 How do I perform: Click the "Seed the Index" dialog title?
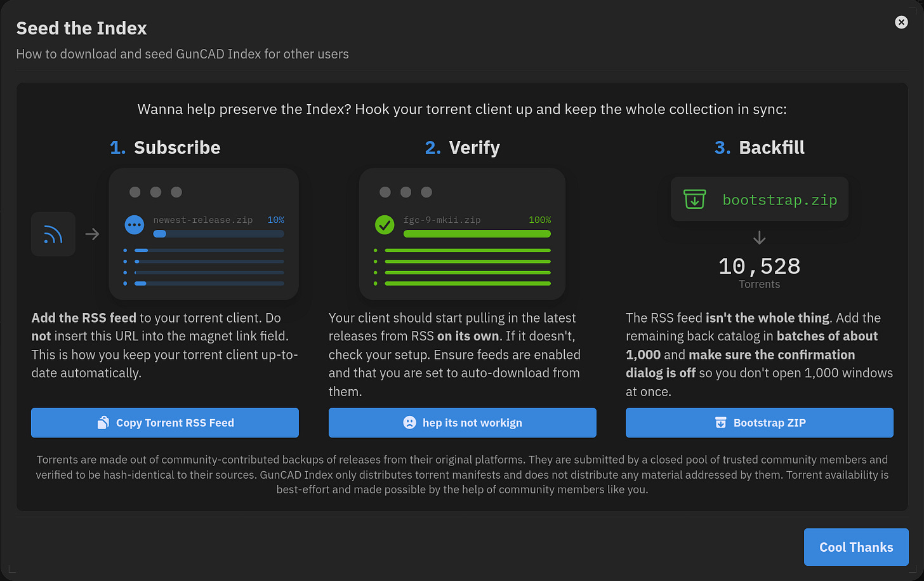pyautogui.click(x=81, y=29)
